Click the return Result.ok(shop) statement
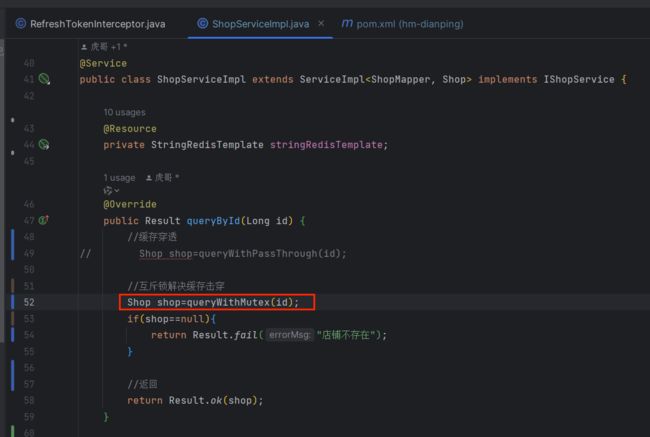 coord(195,401)
